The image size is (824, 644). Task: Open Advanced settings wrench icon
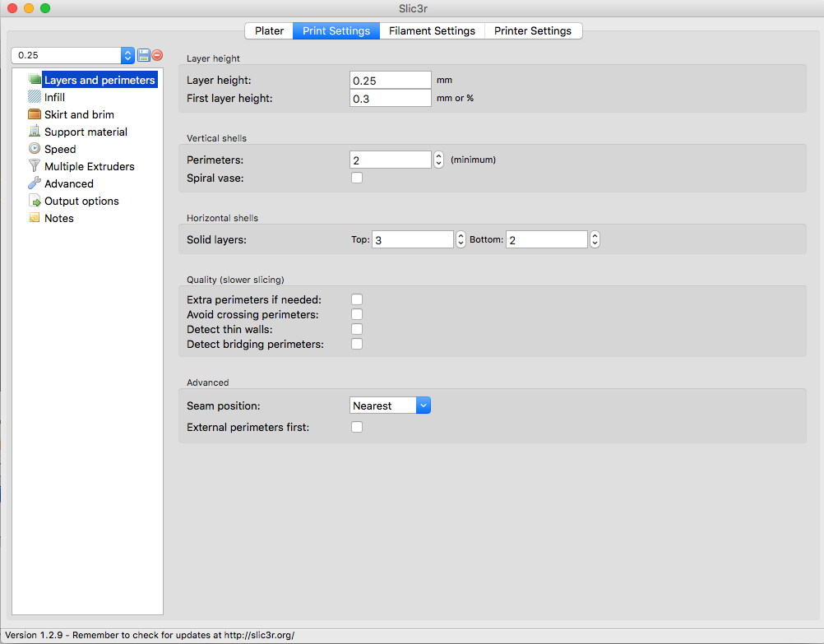(x=35, y=183)
